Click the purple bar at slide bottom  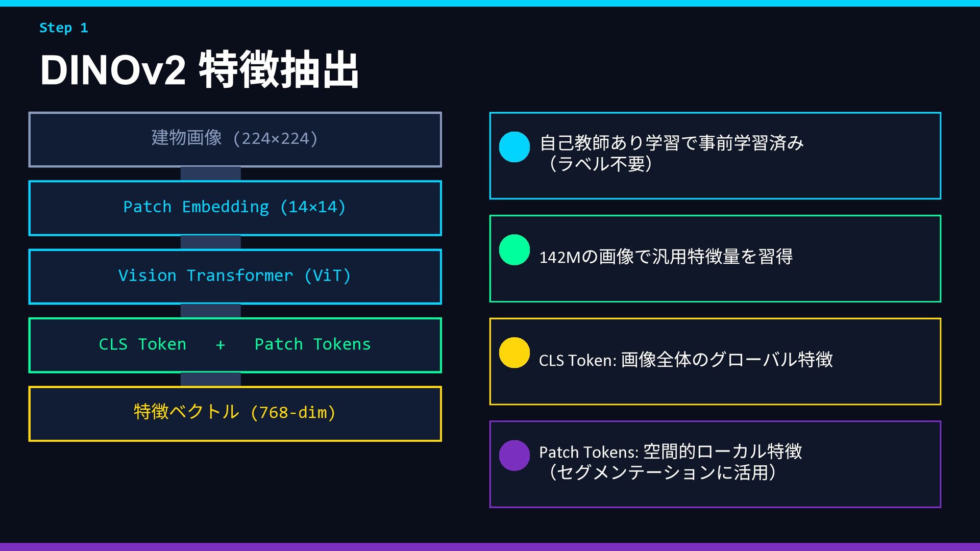point(490,546)
